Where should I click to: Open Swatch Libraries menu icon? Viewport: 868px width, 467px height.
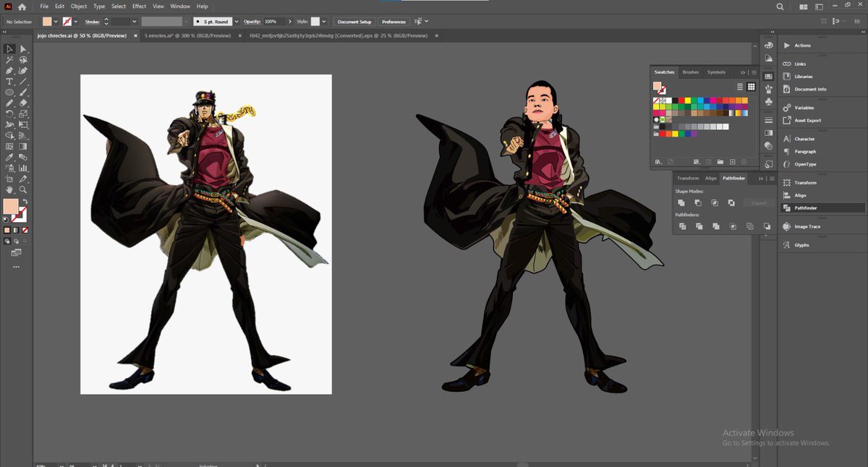[x=657, y=162]
